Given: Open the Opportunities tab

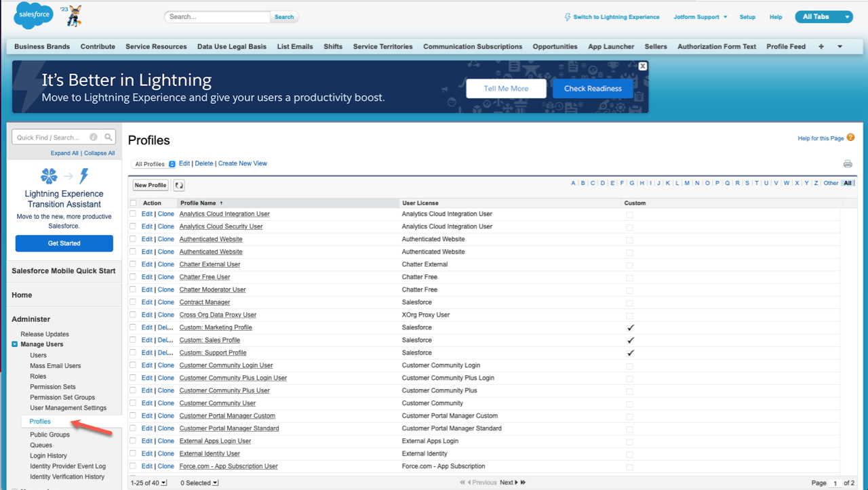Looking at the screenshot, I should point(555,47).
